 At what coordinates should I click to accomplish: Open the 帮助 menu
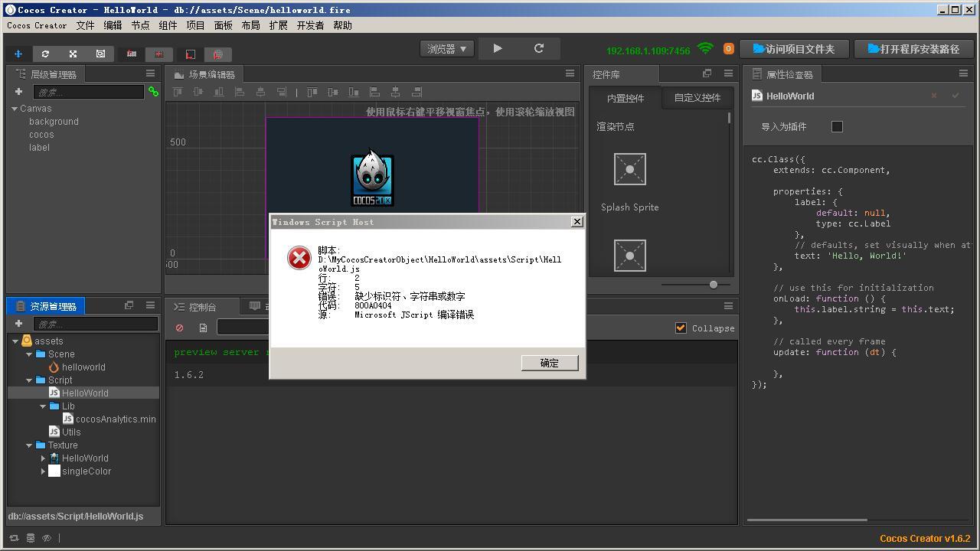pyautogui.click(x=342, y=25)
